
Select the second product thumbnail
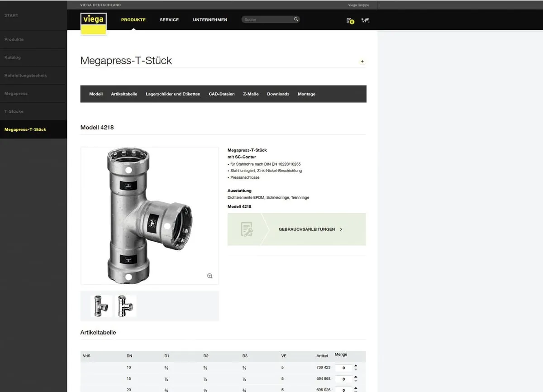[124, 306]
